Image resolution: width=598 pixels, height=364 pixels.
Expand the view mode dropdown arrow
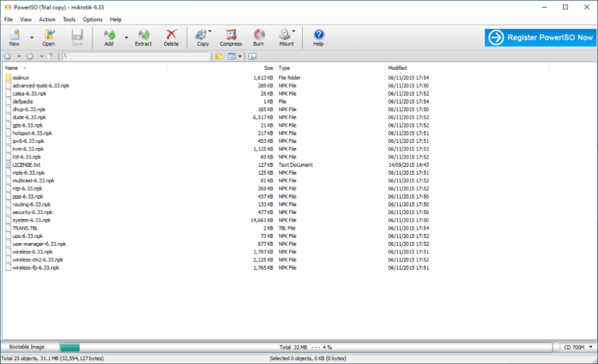[x=240, y=56]
